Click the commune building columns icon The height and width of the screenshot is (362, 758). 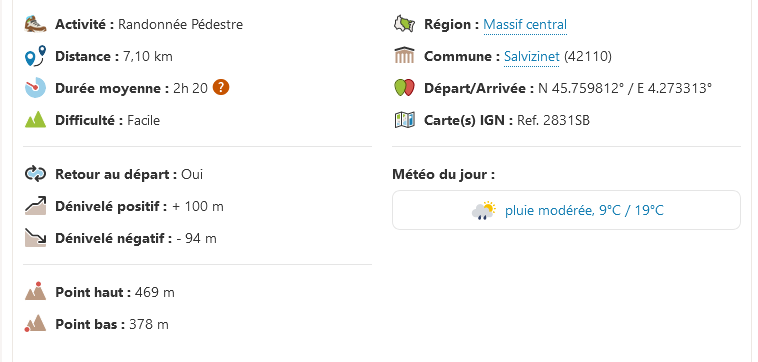pos(405,56)
